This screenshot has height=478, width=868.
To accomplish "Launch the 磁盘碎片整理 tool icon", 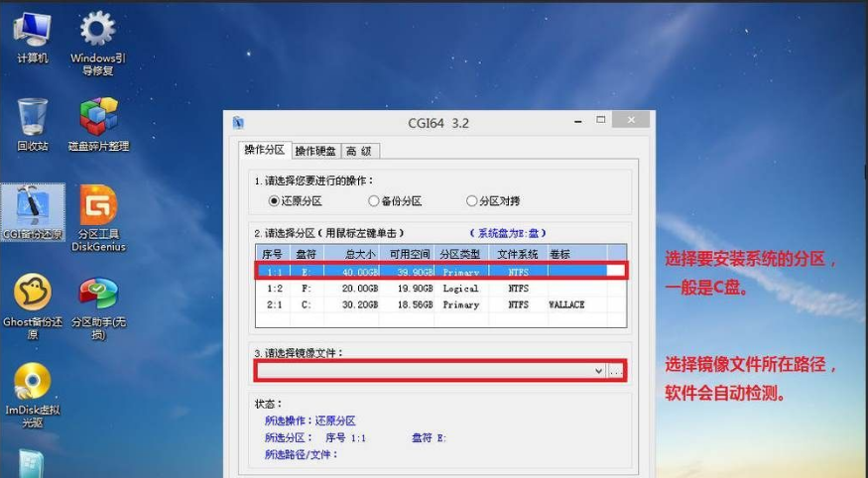I will [98, 121].
